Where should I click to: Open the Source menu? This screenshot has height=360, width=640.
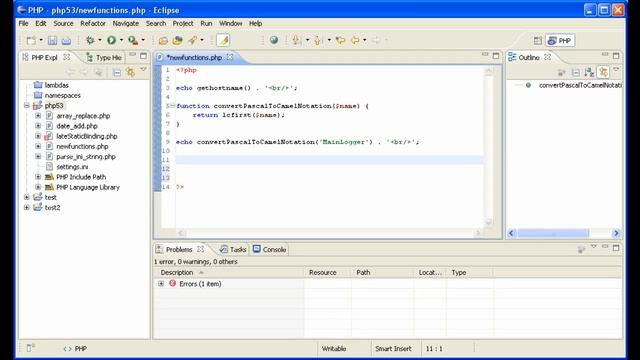[63, 23]
